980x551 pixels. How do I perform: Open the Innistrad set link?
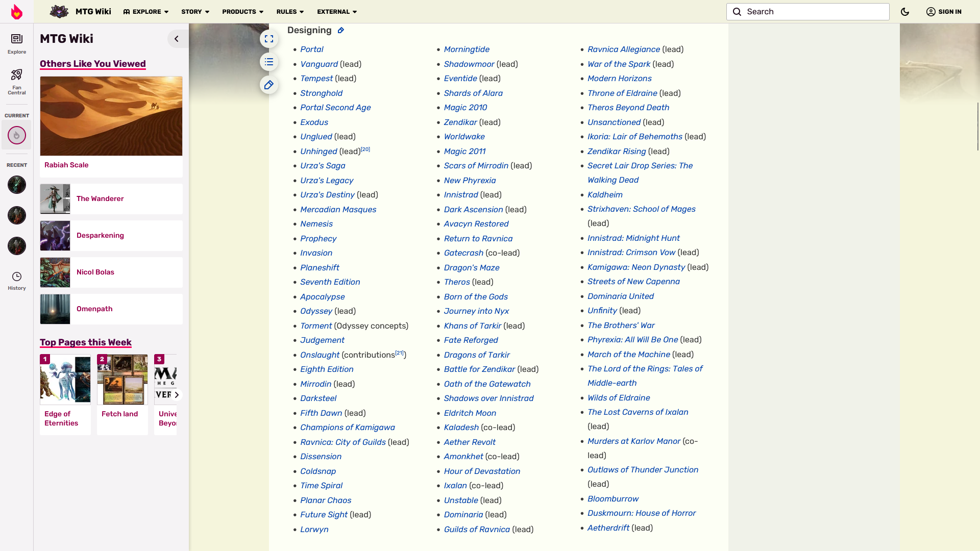(461, 195)
